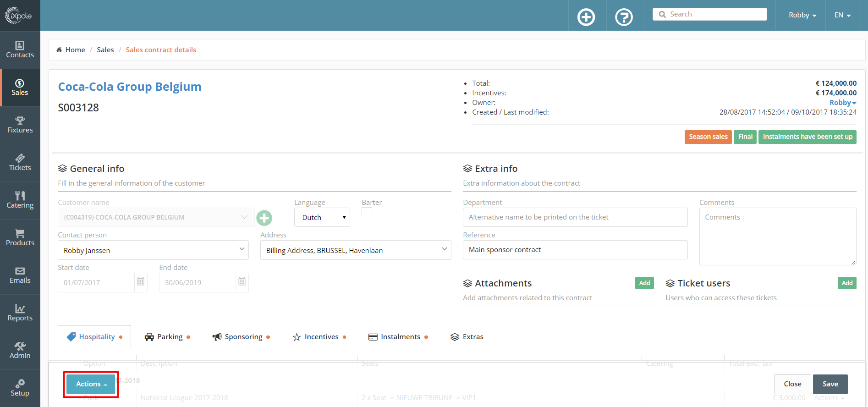Screen dimensions: 868x407
Task: Switch to Incentives tab
Action: (319, 337)
